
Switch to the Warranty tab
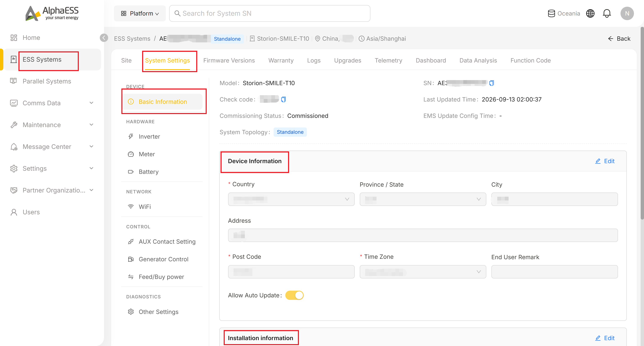click(281, 61)
